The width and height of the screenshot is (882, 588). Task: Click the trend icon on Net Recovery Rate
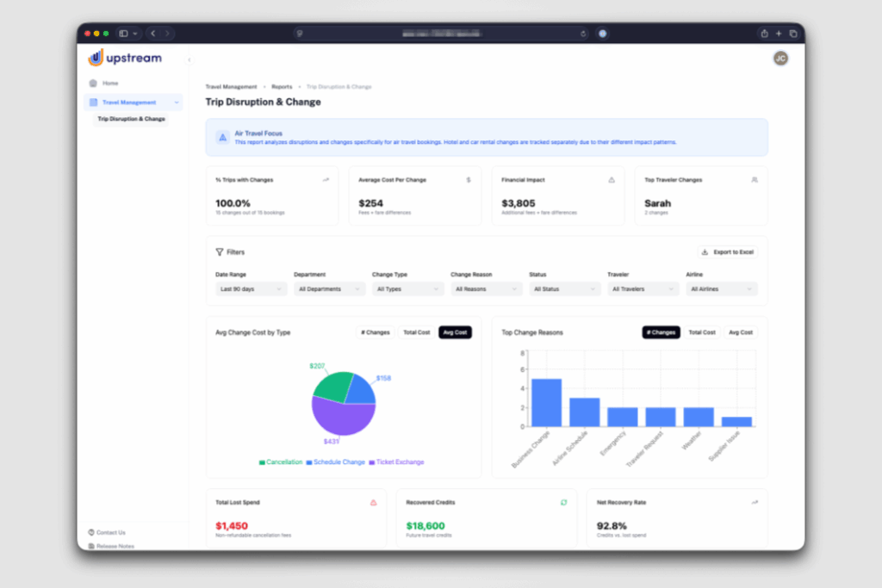pyautogui.click(x=755, y=503)
